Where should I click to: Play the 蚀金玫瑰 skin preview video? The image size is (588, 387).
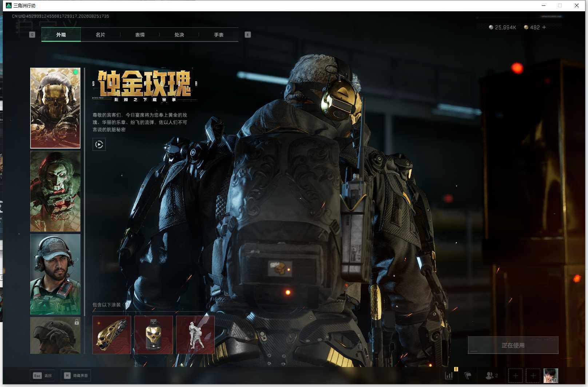[99, 145]
